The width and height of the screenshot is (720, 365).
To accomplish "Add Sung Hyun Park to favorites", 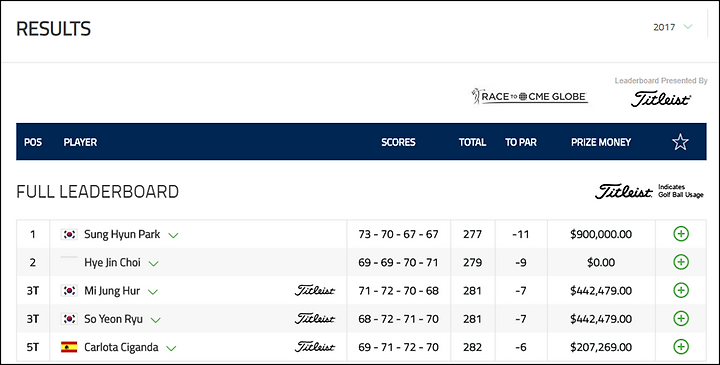I will tap(681, 234).
